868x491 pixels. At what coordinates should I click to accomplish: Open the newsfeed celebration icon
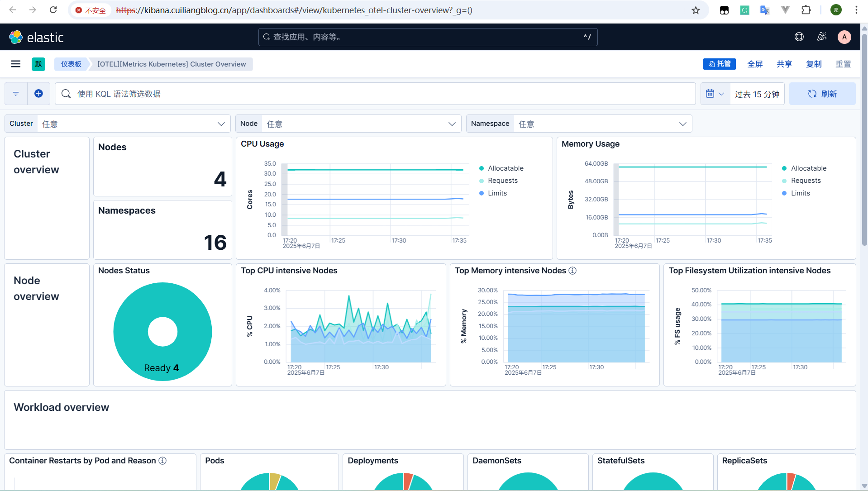click(x=822, y=37)
